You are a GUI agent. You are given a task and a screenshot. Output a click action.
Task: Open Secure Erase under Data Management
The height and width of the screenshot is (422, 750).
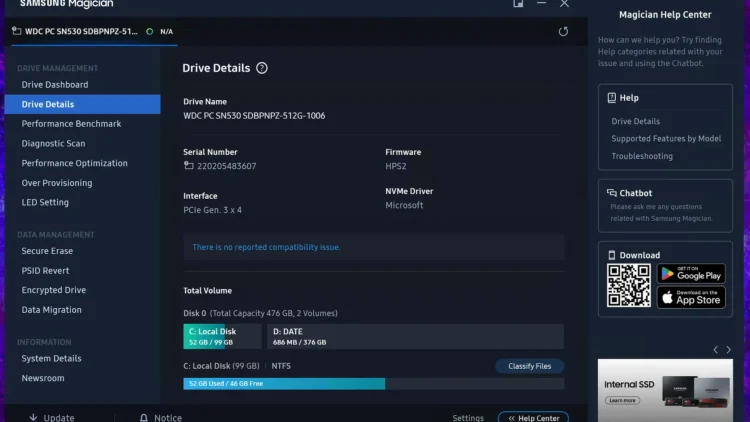coord(47,251)
